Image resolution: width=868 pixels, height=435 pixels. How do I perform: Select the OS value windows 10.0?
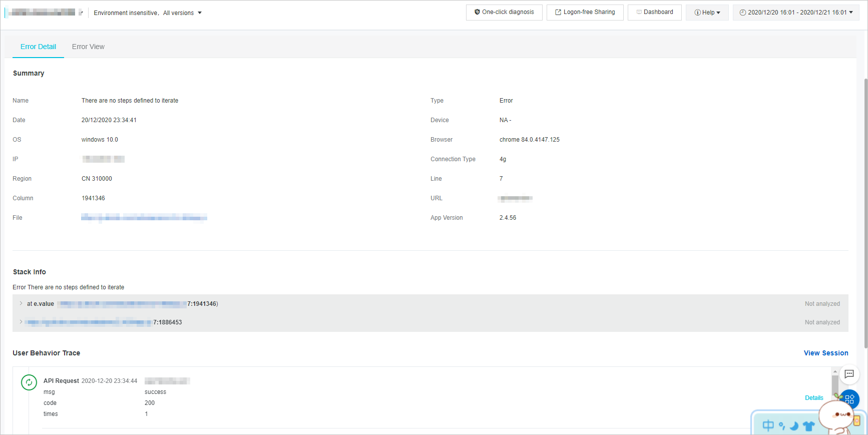(x=100, y=140)
